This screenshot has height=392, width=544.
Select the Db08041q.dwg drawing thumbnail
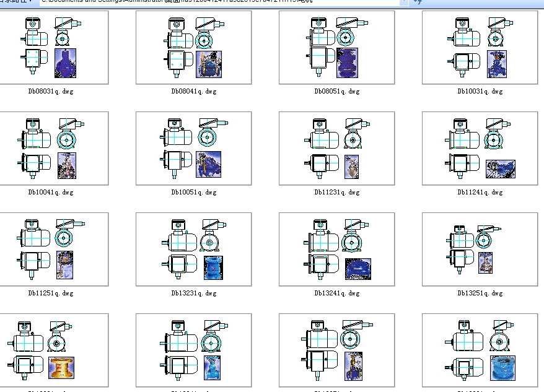pyautogui.click(x=193, y=47)
